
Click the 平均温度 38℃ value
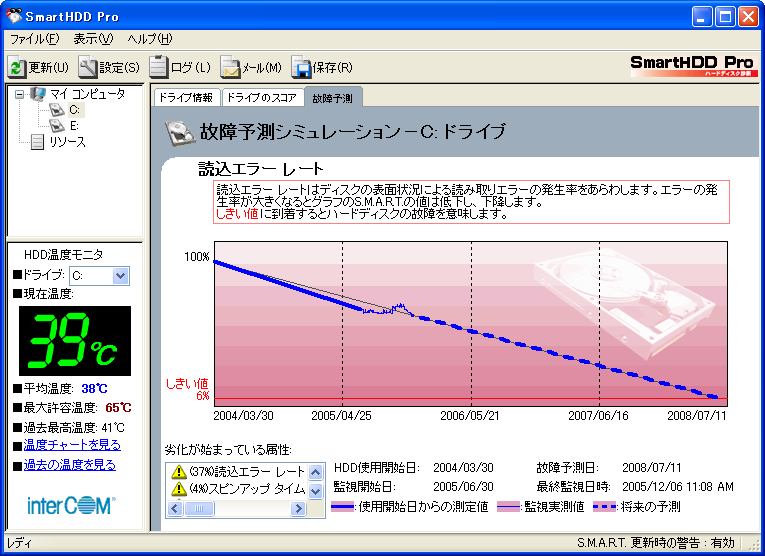tap(95, 389)
